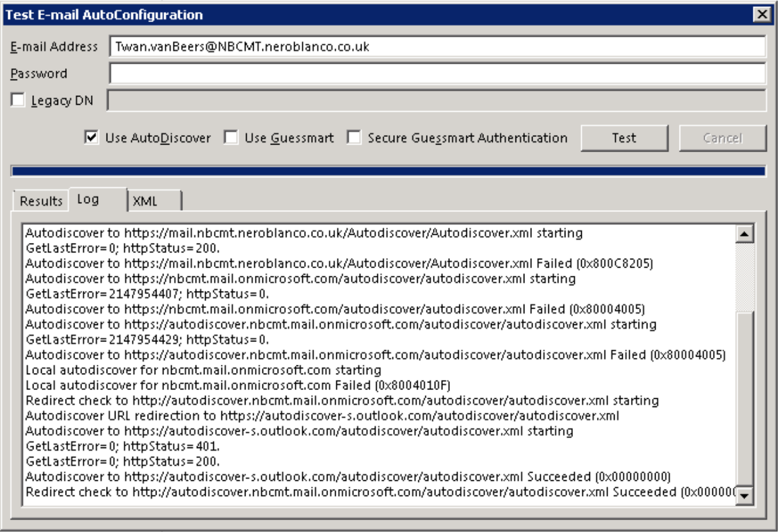Image resolution: width=778 pixels, height=532 pixels.
Task: Tick the Use Guessmart checkbox
Action: [x=232, y=137]
